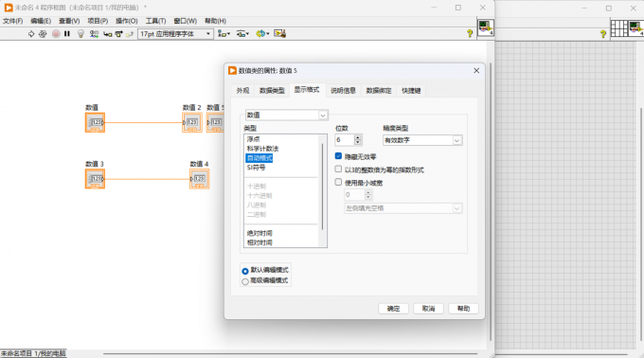Open the 文件(F) menu
Screen dimensions: 644x358
coord(12,21)
